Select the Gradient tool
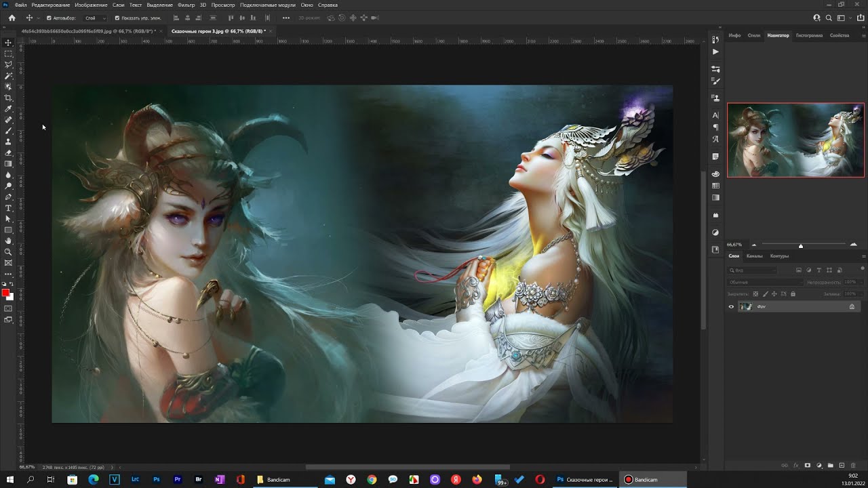This screenshot has height=488, width=868. [x=8, y=164]
